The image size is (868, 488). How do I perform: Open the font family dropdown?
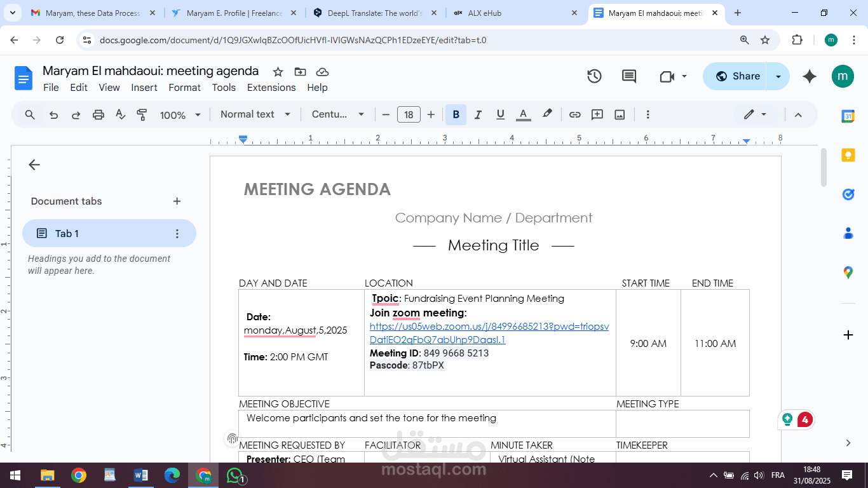338,114
